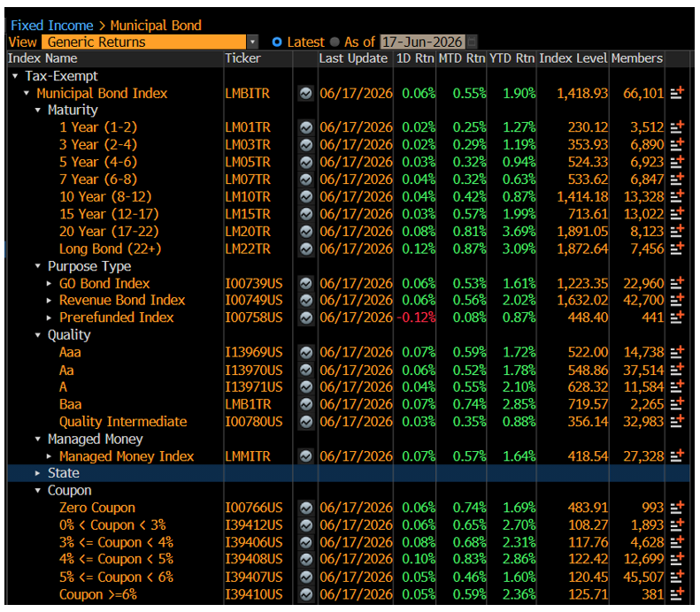Click index level 1,891.05 cell
Viewport: 700px width, 612px height.
point(582,232)
